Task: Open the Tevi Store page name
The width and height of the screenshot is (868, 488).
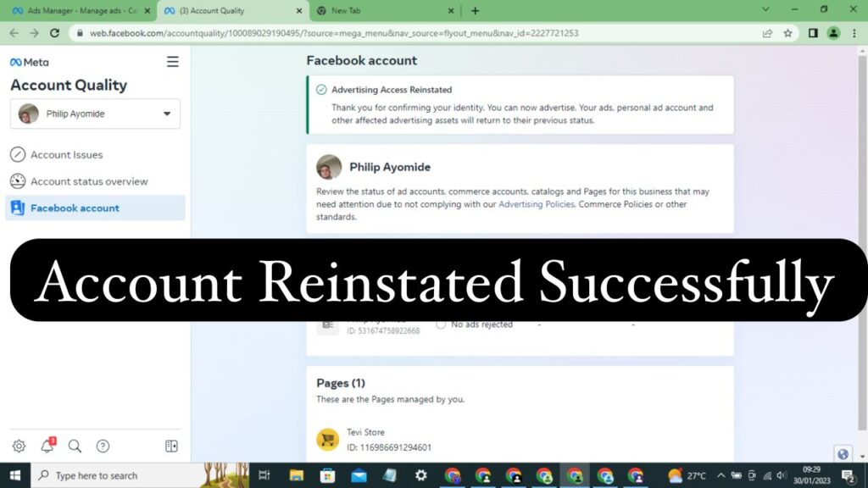Action: [365, 432]
